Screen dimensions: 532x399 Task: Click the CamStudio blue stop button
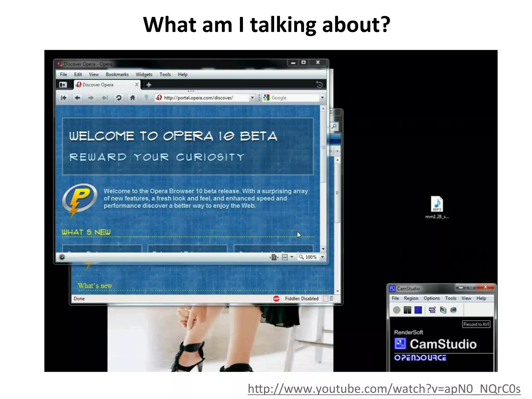click(418, 310)
